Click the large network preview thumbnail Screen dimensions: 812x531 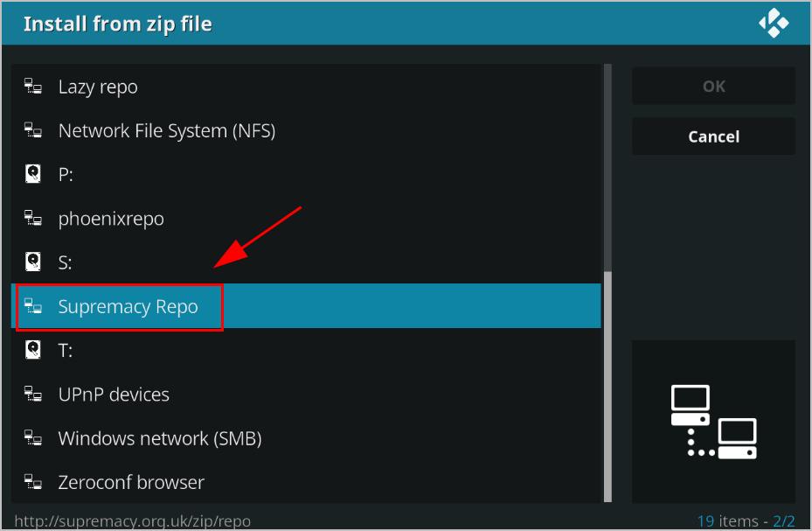(x=713, y=422)
